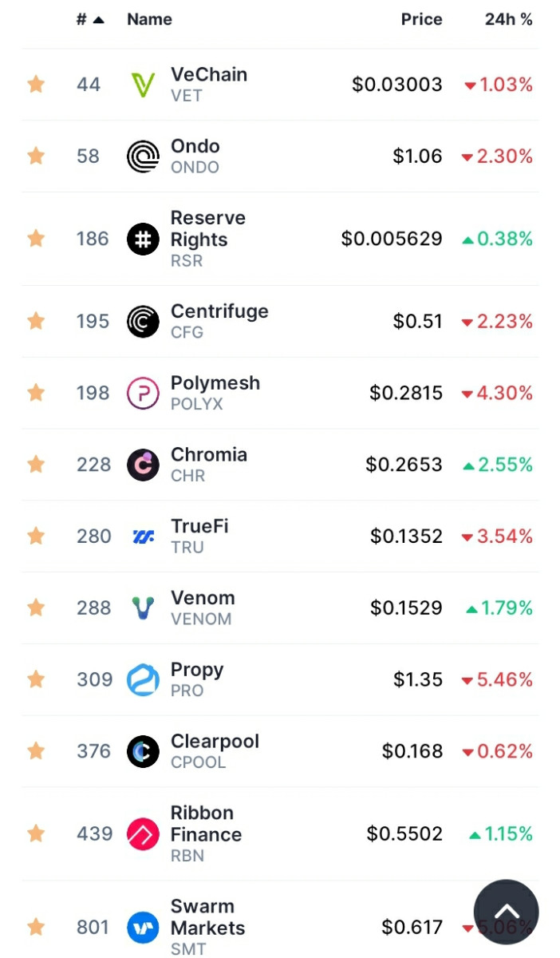Viewport: 560px width, 958px height.
Task: Sort the list by Price column
Action: point(421,20)
